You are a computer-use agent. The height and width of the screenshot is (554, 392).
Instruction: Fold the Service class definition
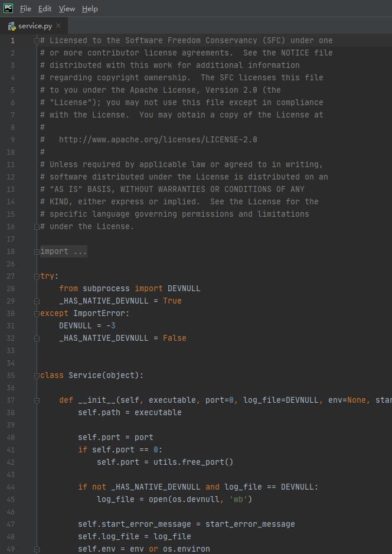pos(37,376)
